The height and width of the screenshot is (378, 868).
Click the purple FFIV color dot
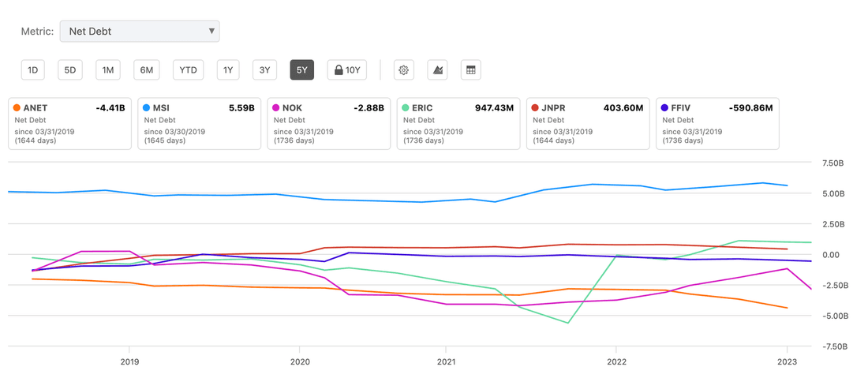coord(664,108)
